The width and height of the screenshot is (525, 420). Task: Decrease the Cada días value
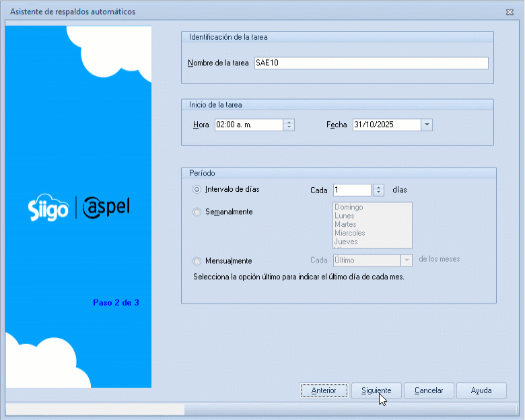coord(378,193)
